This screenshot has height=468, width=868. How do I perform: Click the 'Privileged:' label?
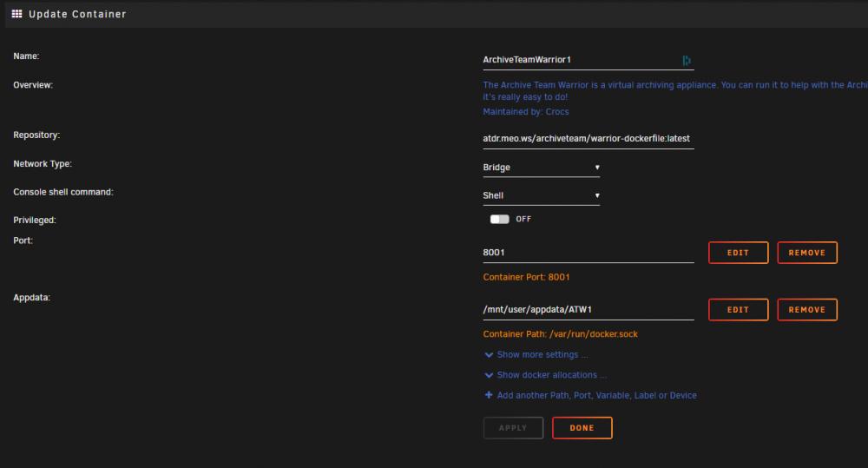(x=35, y=220)
